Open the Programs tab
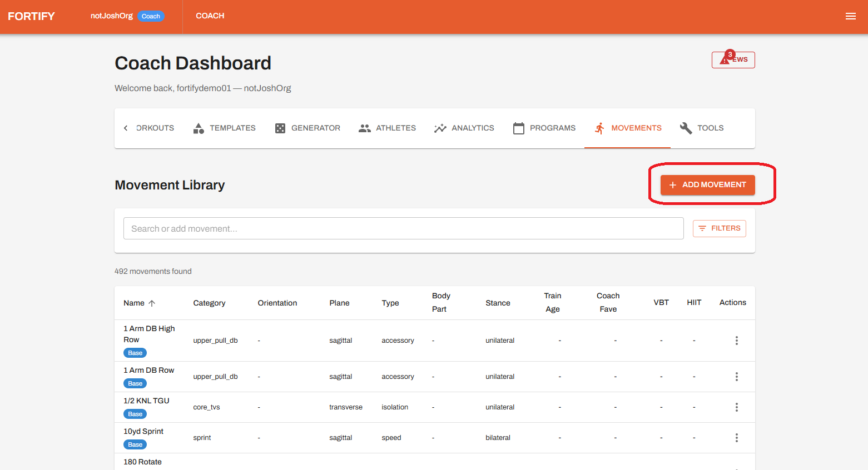Screen dimensions: 868x470 (544, 128)
